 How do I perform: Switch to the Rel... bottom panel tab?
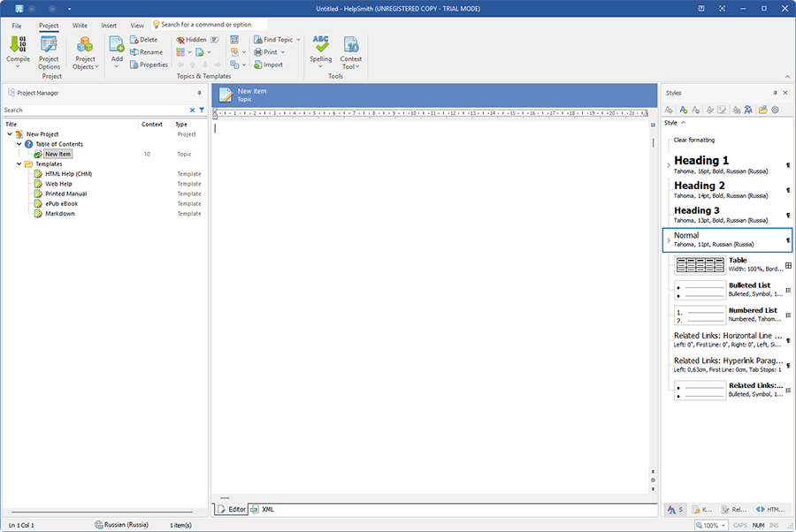click(x=734, y=509)
